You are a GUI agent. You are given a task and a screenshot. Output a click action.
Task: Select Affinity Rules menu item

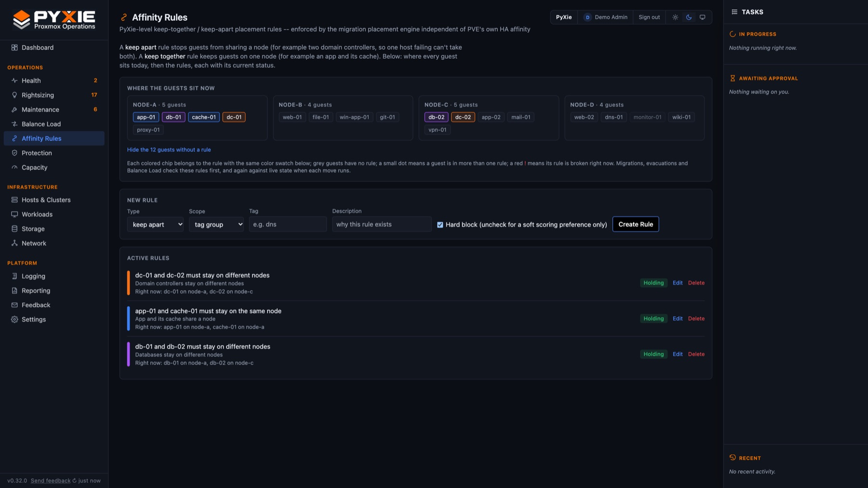tap(54, 138)
